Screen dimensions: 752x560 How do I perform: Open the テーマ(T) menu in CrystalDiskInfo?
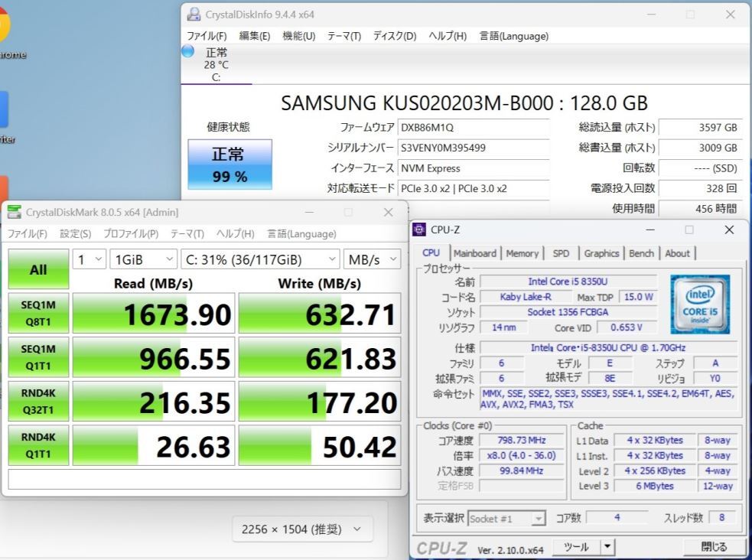tap(343, 36)
